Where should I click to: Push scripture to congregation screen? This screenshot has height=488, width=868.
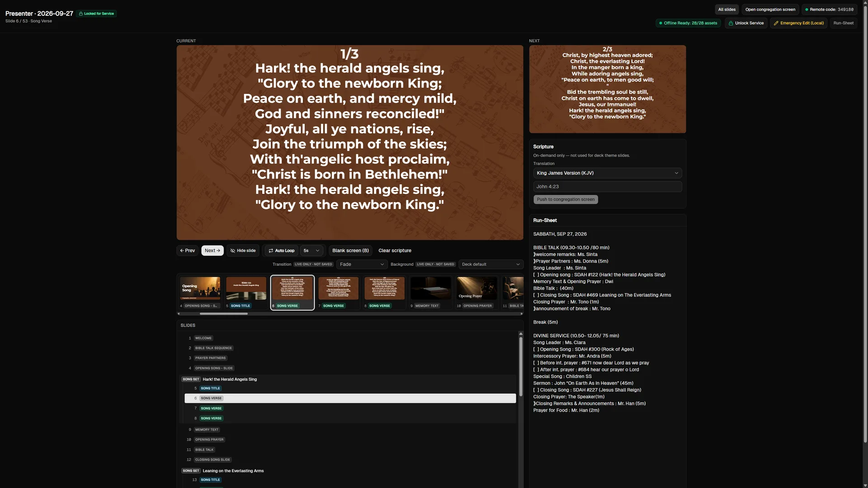click(x=566, y=199)
